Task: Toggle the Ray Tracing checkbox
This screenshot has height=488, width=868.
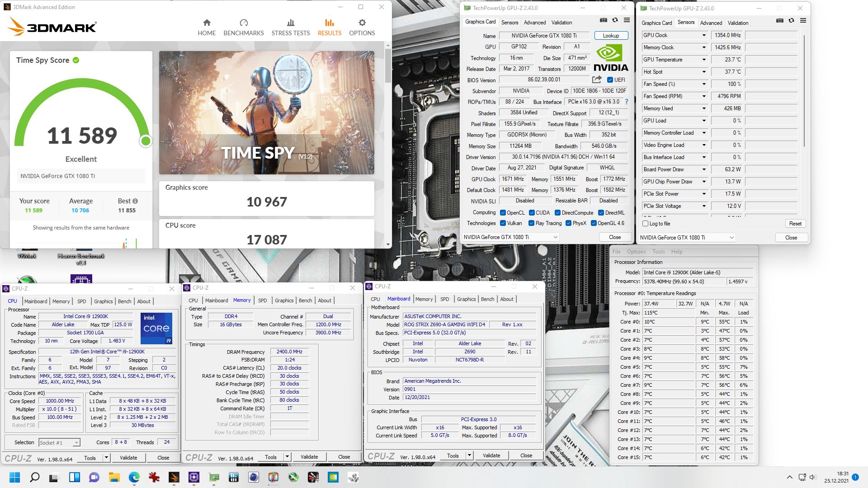Action: 531,223
